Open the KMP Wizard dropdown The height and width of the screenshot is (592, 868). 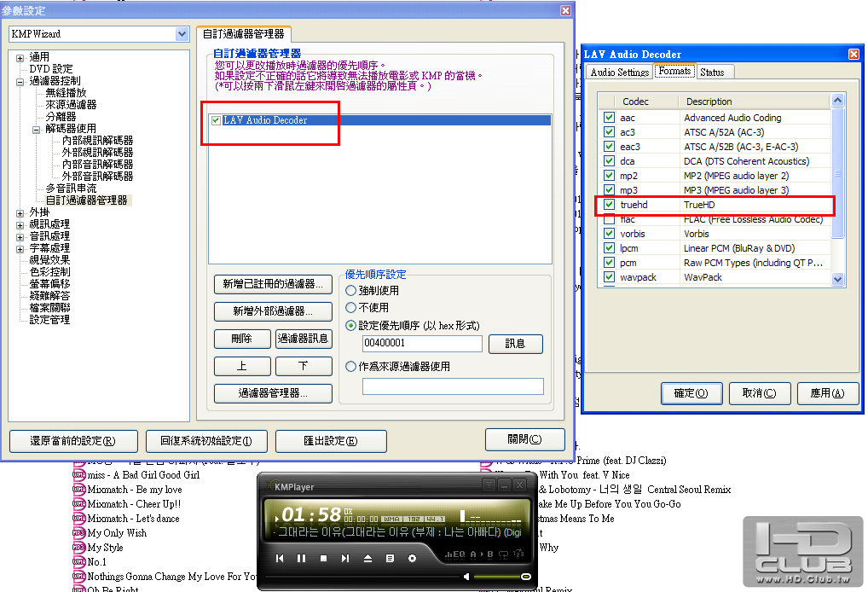click(182, 34)
